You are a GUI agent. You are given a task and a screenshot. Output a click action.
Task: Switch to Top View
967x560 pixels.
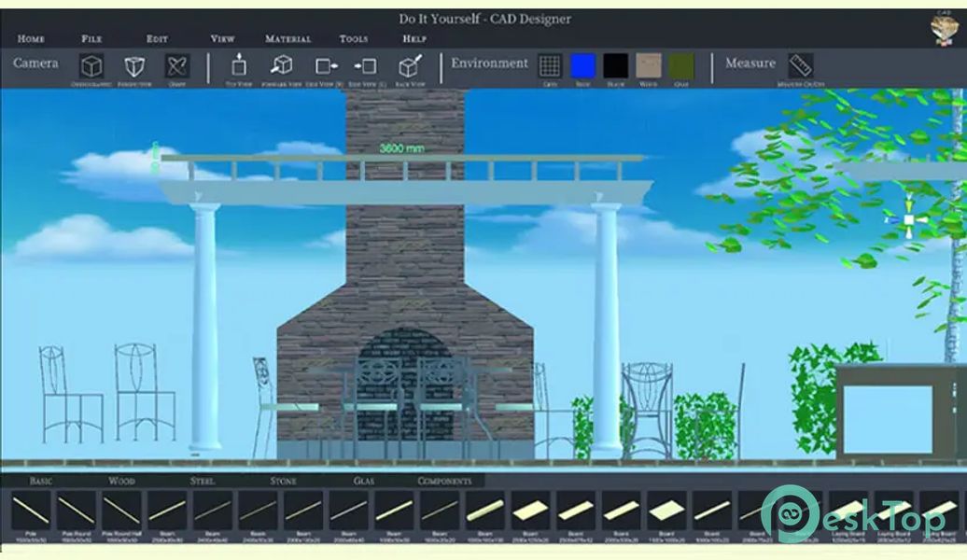pyautogui.click(x=239, y=65)
